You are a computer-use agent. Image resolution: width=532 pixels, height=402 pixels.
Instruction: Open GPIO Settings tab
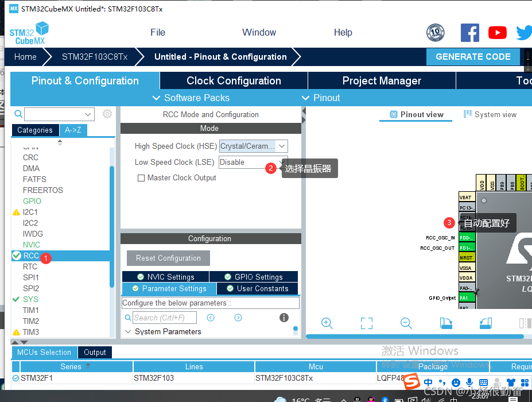pyautogui.click(x=254, y=277)
